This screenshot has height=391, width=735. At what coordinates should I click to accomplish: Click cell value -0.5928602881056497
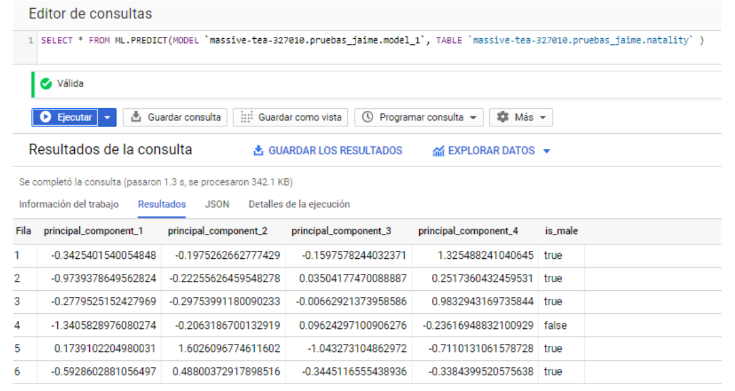pos(103,371)
